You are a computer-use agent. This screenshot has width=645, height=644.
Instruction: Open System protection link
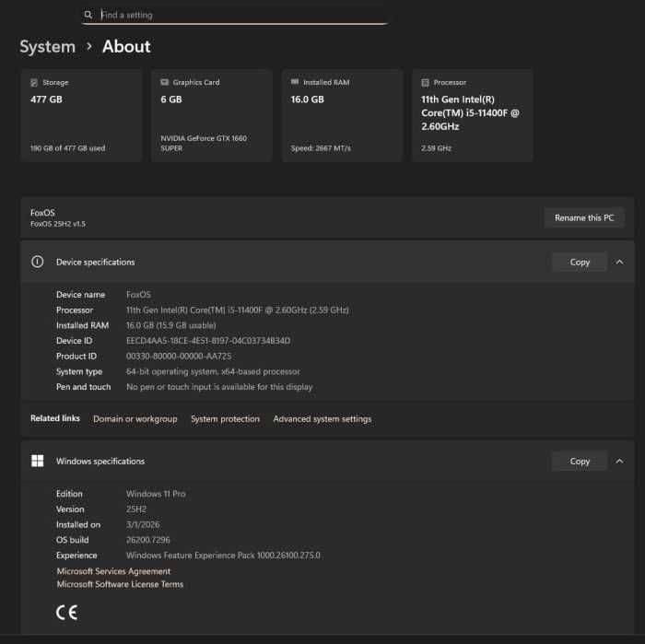225,418
